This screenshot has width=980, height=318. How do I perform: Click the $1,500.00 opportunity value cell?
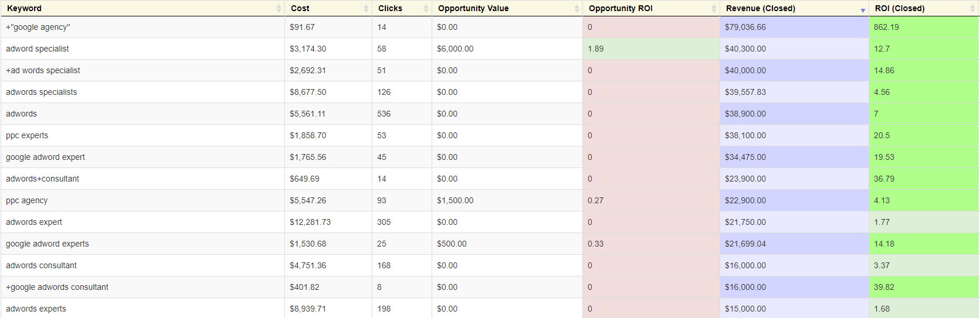[507, 200]
